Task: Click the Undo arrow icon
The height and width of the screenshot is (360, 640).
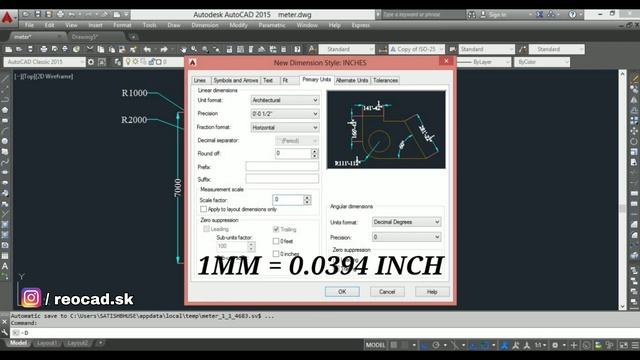Action: coord(147,49)
